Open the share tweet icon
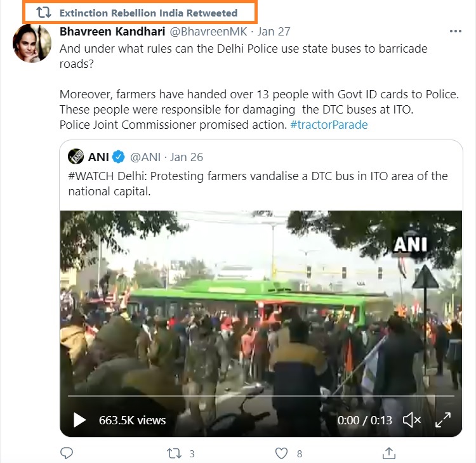 388,453
